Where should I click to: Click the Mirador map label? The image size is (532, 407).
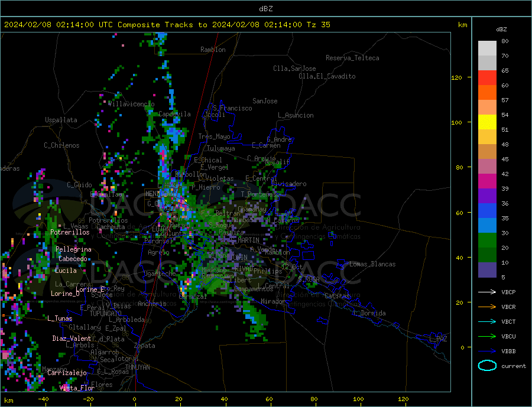pyautogui.click(x=273, y=301)
